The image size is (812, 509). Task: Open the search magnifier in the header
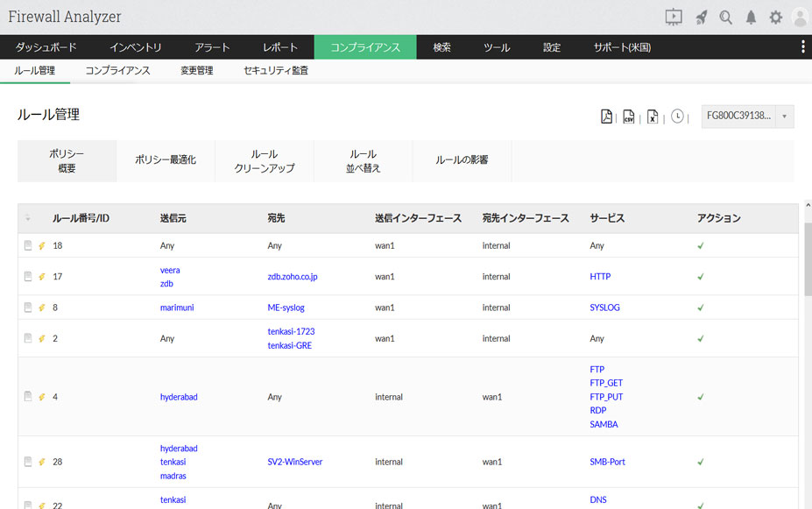[725, 17]
